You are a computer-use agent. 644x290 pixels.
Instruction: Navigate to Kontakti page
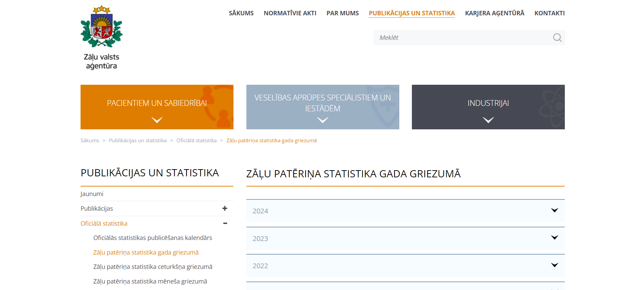(x=549, y=13)
